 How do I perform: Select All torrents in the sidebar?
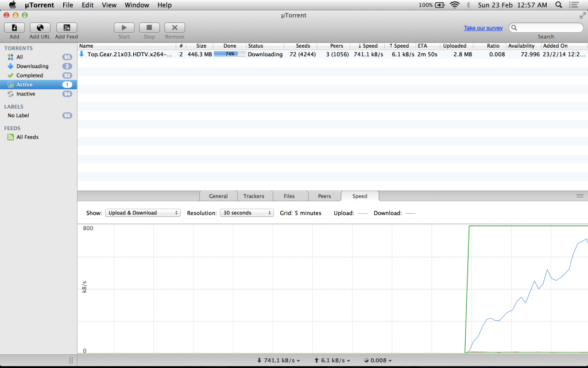coord(38,57)
